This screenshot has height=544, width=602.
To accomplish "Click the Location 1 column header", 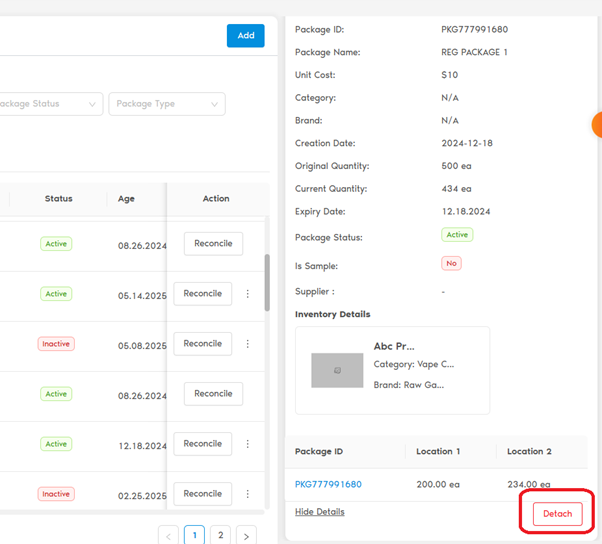I will point(438,451).
